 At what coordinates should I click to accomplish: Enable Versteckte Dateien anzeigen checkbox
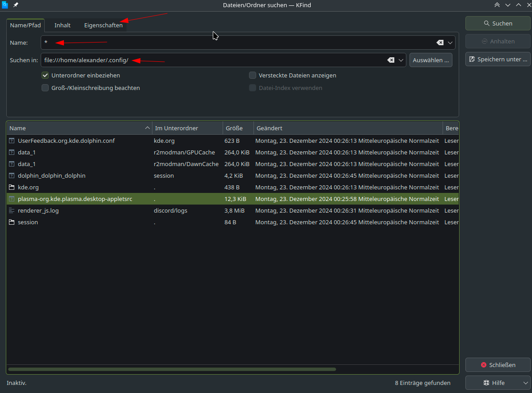(253, 75)
